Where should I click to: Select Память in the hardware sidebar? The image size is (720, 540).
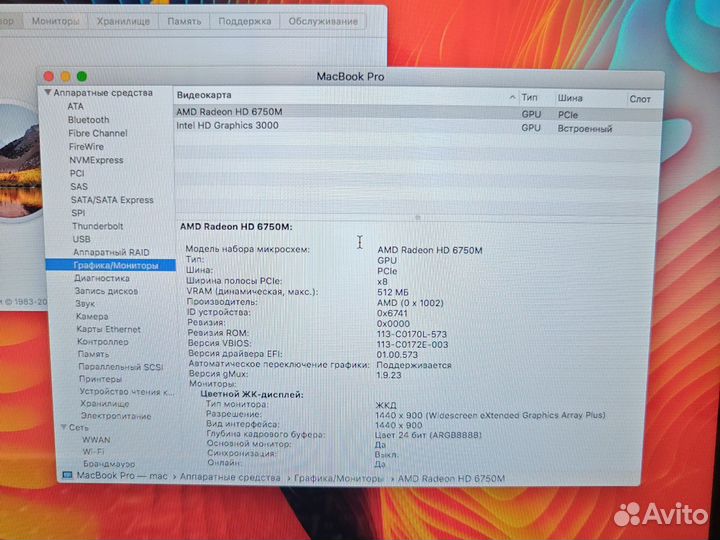point(93,354)
